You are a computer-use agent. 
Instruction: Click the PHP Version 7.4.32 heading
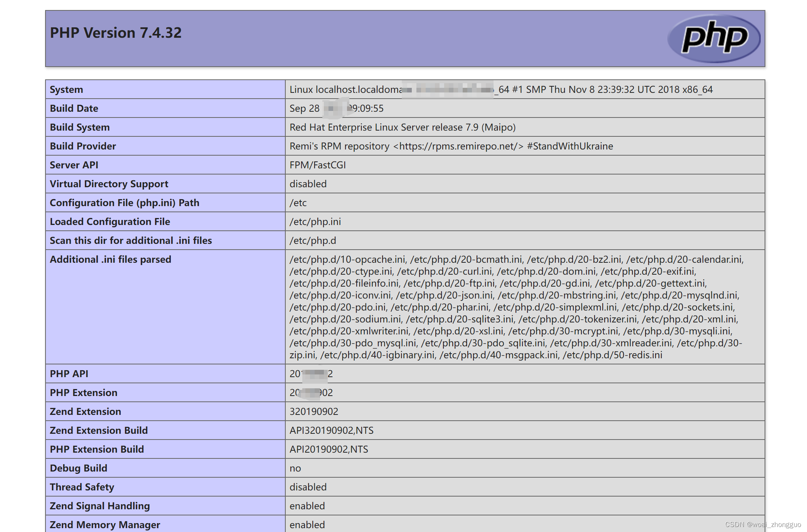[x=116, y=33]
